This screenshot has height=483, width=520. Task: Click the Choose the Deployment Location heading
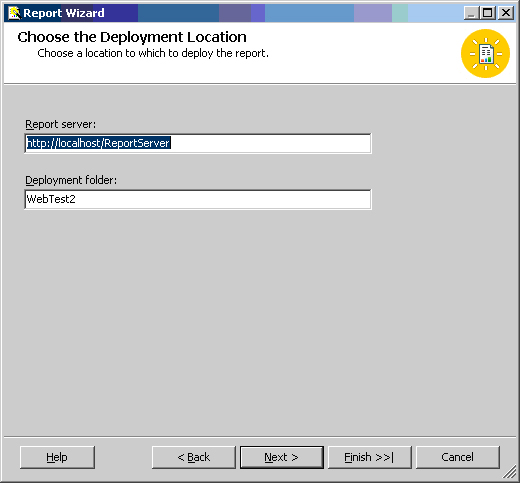coord(132,37)
